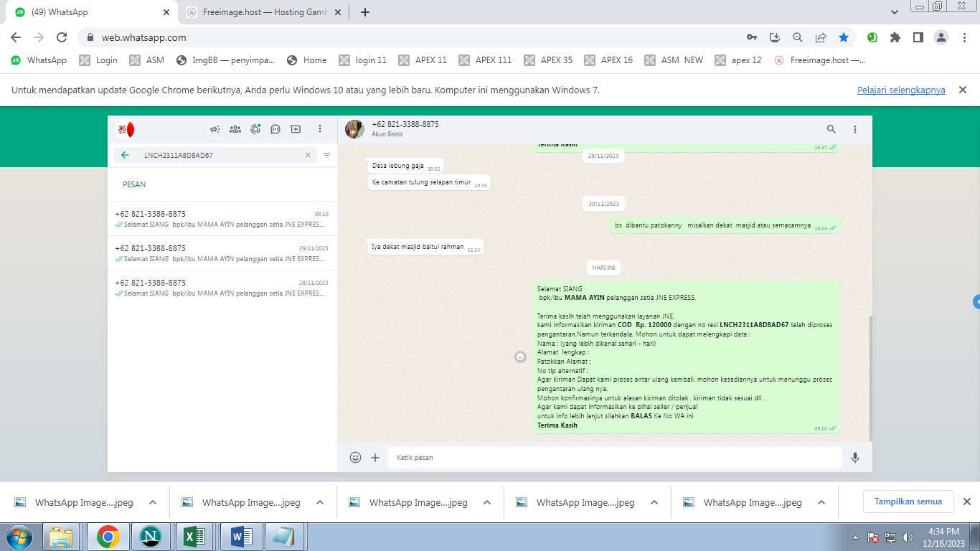Toggle the unread chats filter icon
The width and height of the screenshot is (980, 551).
[327, 155]
